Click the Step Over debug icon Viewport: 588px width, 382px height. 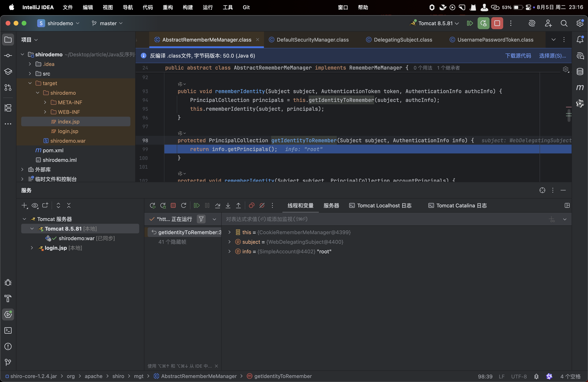(x=217, y=205)
